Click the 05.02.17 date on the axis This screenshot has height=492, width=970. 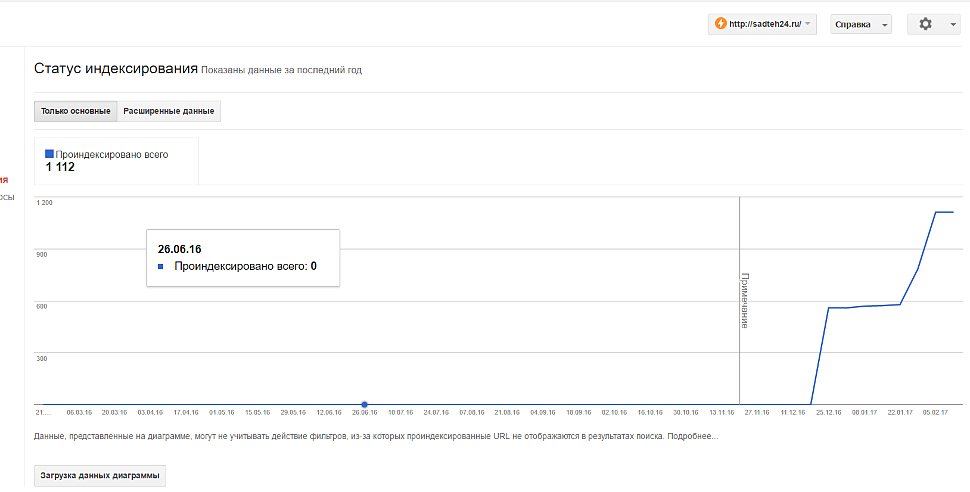tap(935, 412)
